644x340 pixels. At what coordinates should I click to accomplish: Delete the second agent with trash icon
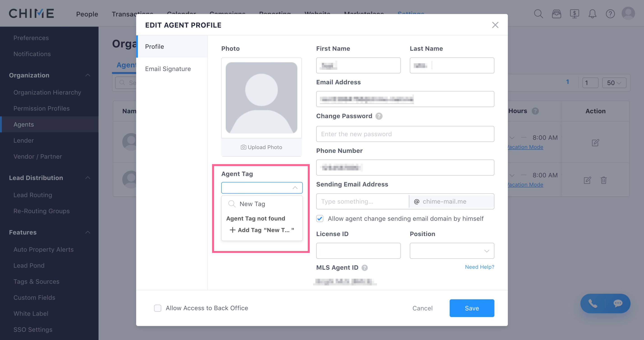[603, 180]
